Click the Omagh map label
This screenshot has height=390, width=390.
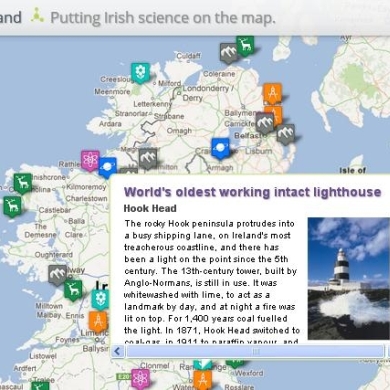[x=179, y=130]
